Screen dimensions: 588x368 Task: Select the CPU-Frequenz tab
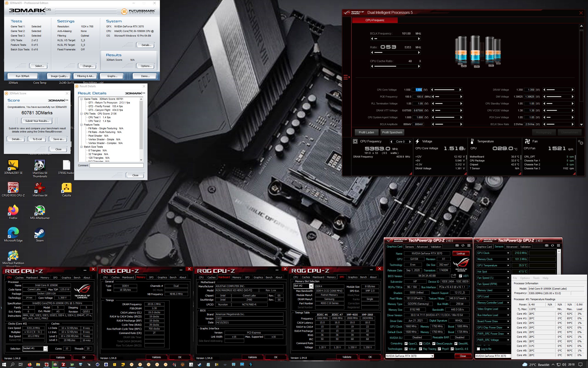tap(375, 20)
